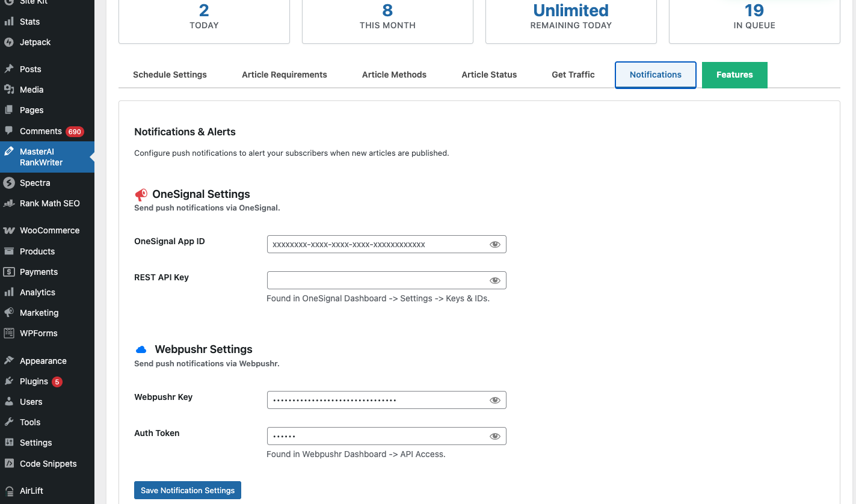Show the OneSignal App ID value
The width and height of the screenshot is (856, 504).
495,245
